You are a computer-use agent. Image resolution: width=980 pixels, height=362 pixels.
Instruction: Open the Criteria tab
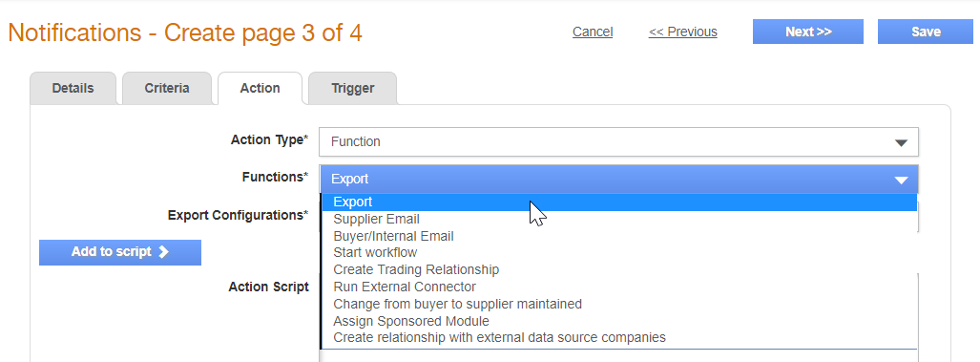click(x=167, y=88)
